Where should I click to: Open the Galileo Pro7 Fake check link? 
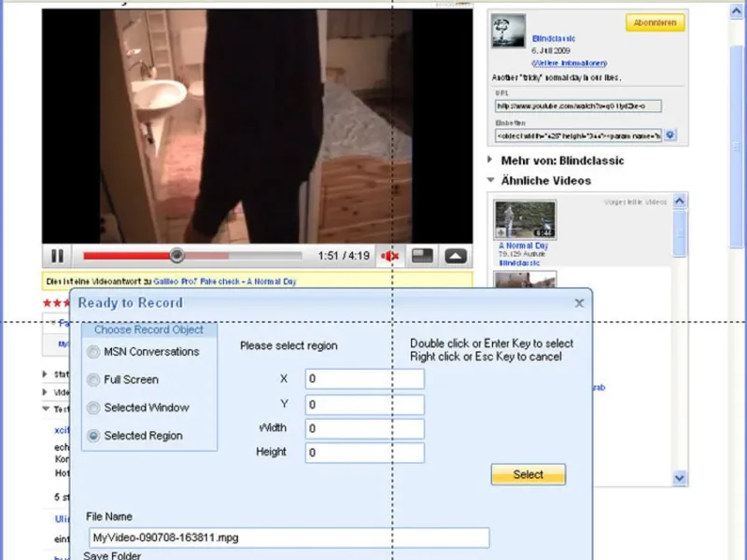tap(224, 282)
